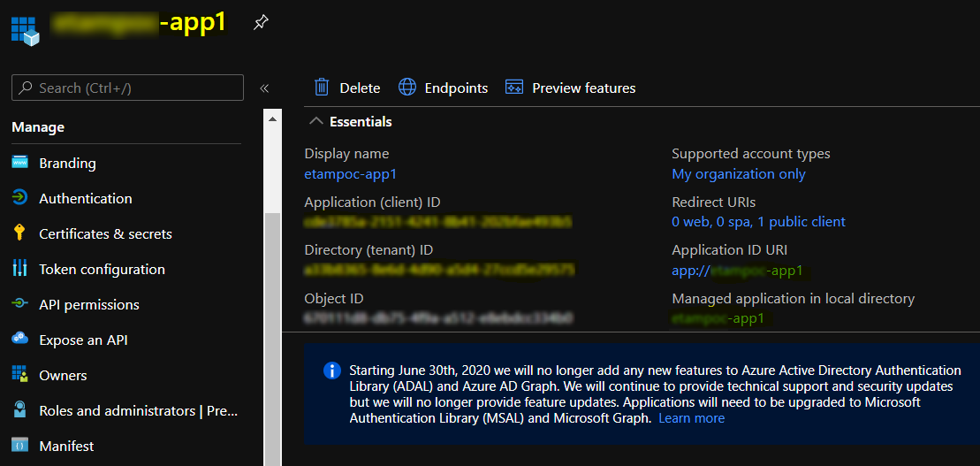Click the blurred Application (client) ID value
Image resolution: width=980 pixels, height=466 pixels.
click(438, 221)
